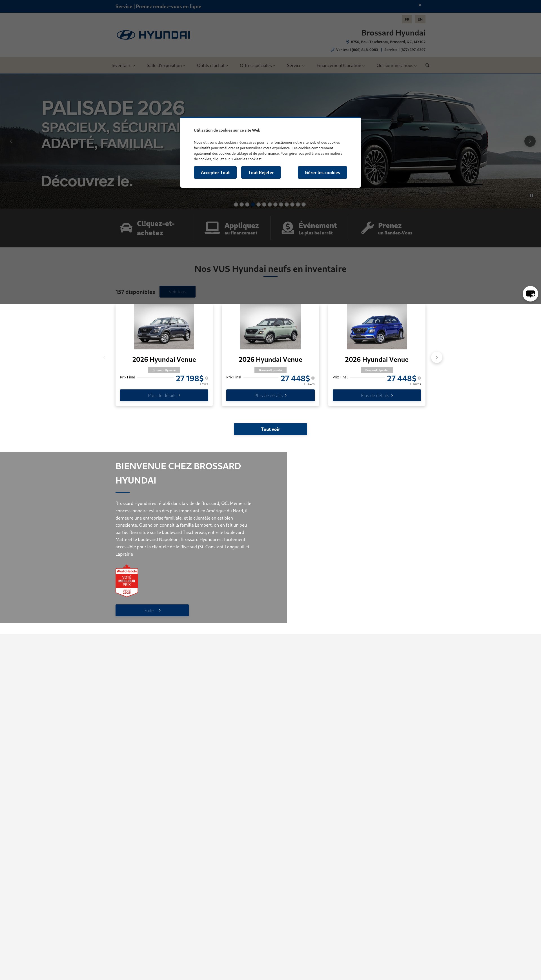Open the dark blue Venue thumbnail image
This screenshot has height=980, width=541.
click(164, 327)
